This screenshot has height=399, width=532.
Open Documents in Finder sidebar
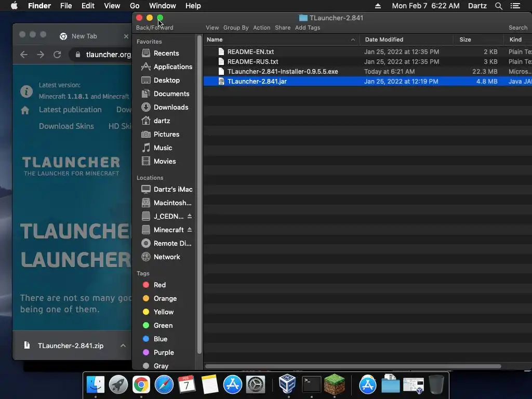click(x=166, y=94)
